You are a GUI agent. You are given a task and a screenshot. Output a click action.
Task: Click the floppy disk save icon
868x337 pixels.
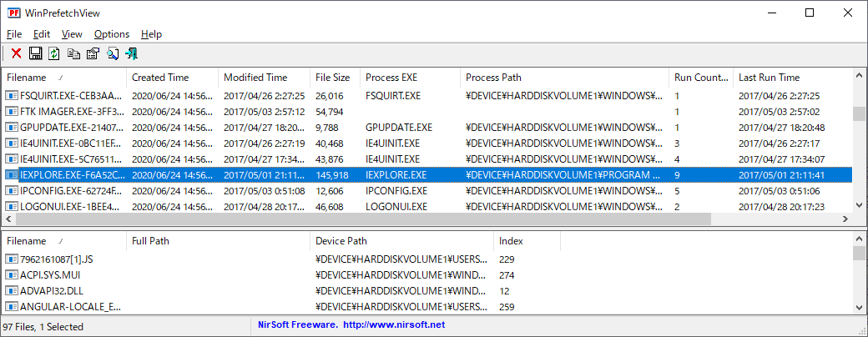click(35, 53)
